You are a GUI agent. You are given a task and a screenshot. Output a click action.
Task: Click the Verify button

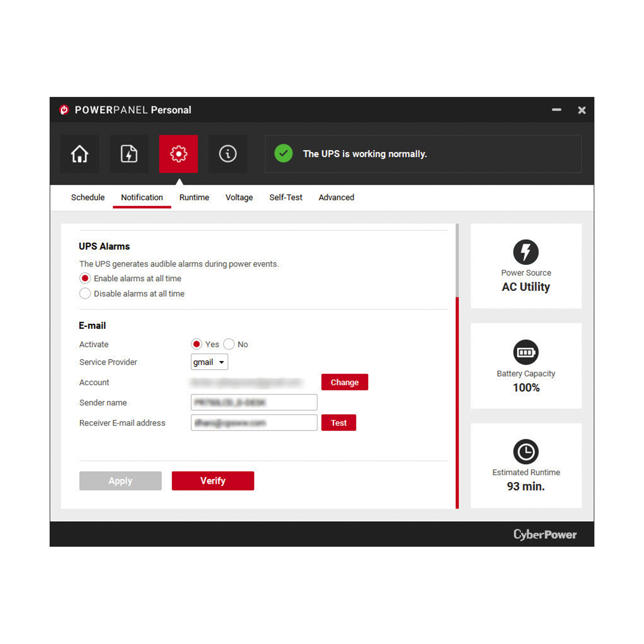pyautogui.click(x=213, y=481)
